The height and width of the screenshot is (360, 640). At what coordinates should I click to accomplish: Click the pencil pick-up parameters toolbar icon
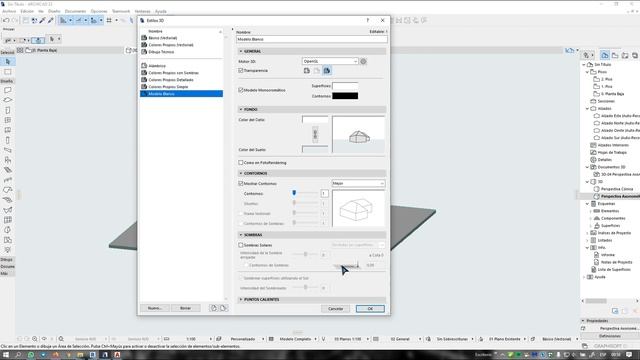(42, 20)
